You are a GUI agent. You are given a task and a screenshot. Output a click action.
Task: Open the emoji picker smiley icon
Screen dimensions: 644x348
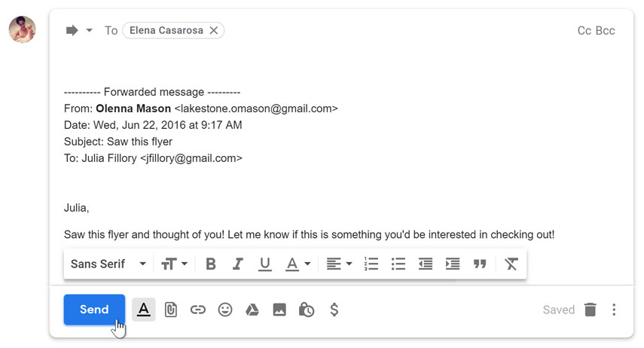click(225, 310)
